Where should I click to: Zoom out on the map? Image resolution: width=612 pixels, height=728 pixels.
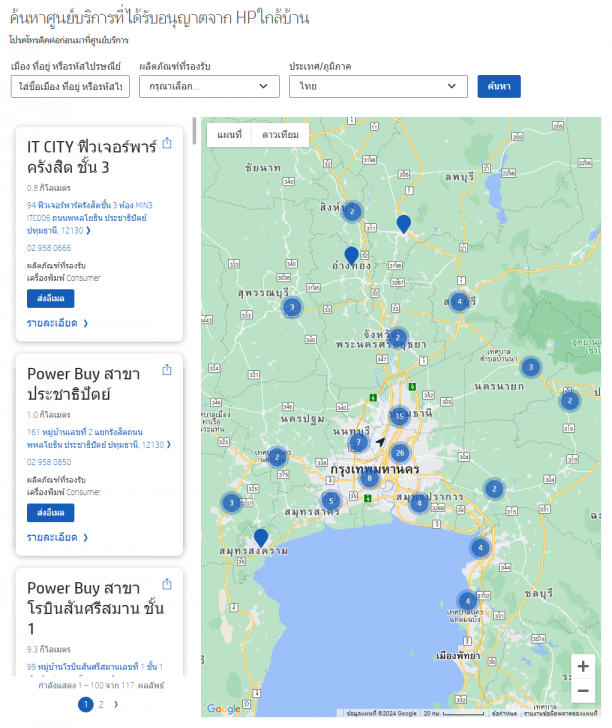click(583, 691)
